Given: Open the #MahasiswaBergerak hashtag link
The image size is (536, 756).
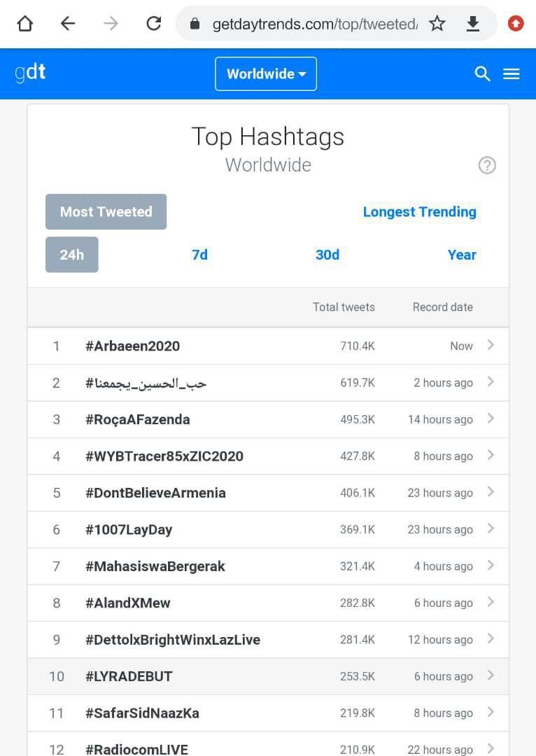Looking at the screenshot, I should point(155,566).
